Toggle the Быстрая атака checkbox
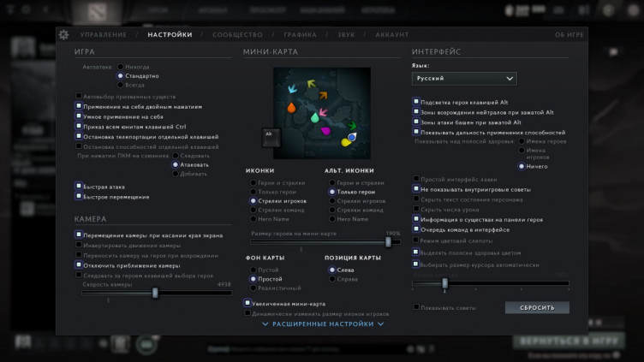The image size is (644, 362). (x=79, y=186)
